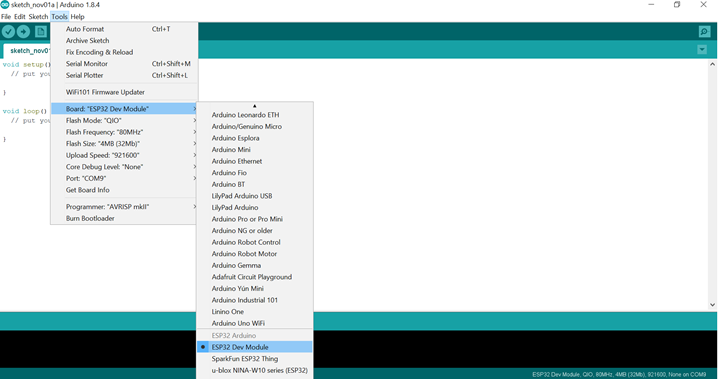Open the File menu

pyautogui.click(x=6, y=16)
